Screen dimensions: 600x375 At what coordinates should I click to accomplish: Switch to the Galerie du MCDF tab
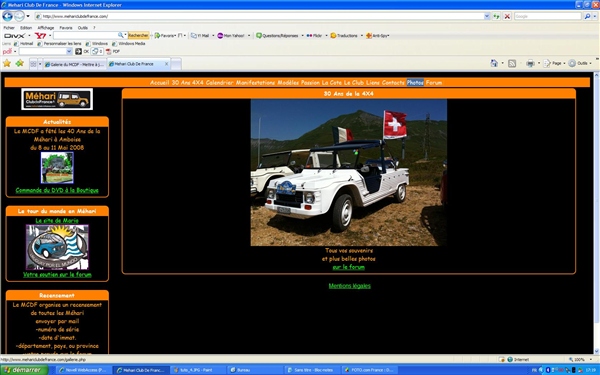coord(74,64)
